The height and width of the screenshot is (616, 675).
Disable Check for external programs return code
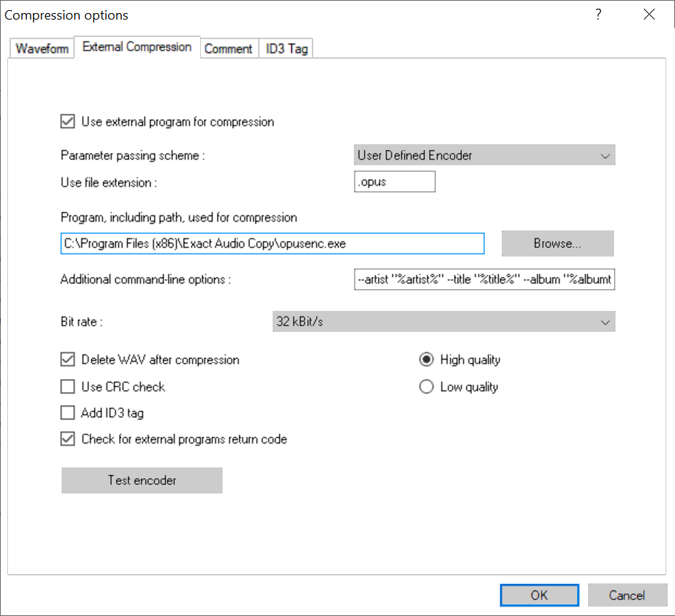pyautogui.click(x=68, y=439)
